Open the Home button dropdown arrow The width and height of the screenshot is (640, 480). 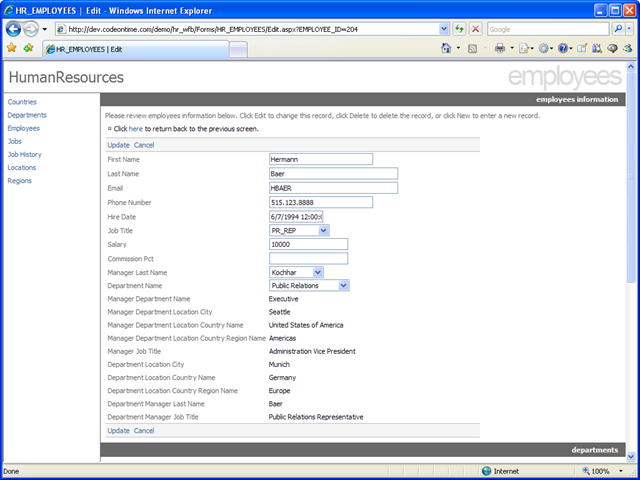click(x=458, y=48)
